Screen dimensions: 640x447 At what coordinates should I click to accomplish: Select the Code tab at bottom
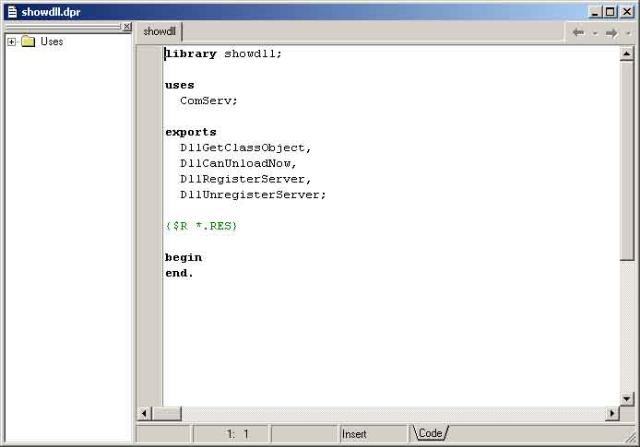430,433
